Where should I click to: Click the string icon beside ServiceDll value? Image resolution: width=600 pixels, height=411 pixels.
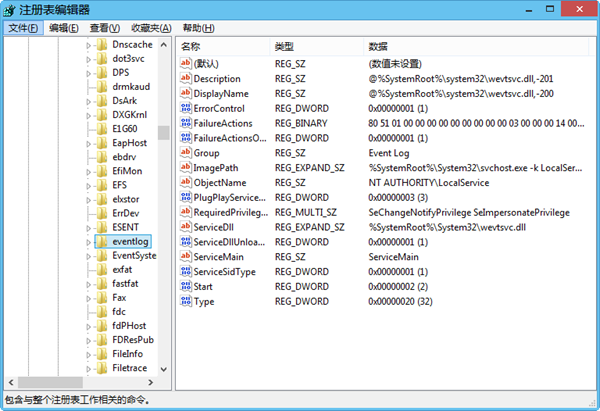186,227
